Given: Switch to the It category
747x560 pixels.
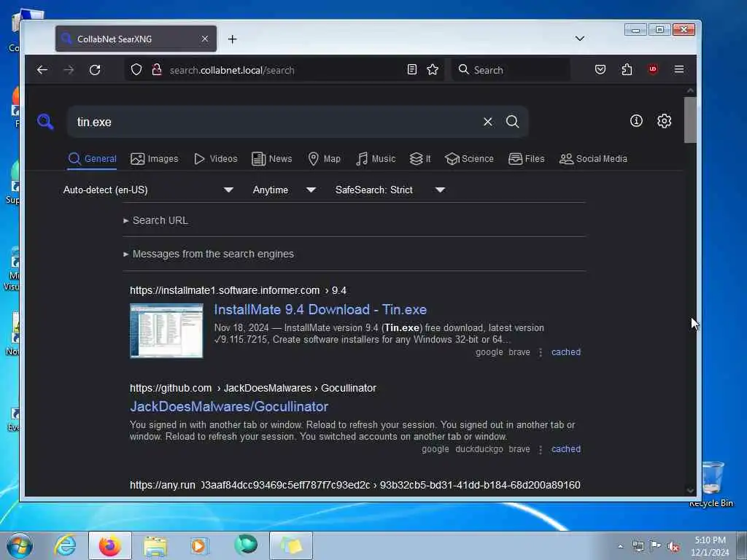Looking at the screenshot, I should pos(420,158).
